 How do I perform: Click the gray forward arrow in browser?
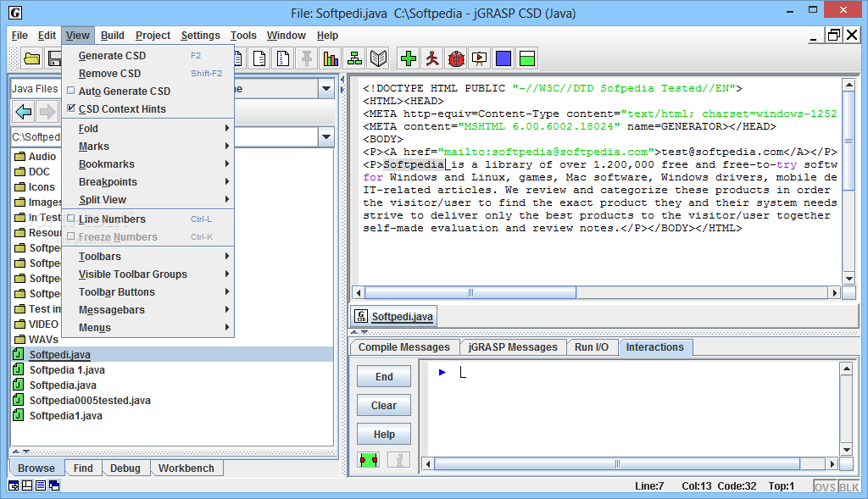point(47,112)
